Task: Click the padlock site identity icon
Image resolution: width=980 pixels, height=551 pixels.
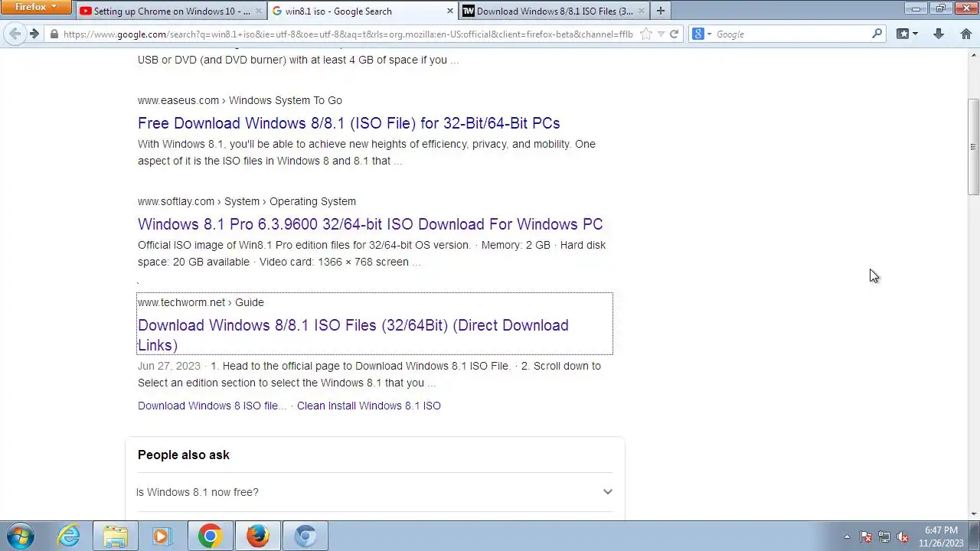Action: 54,34
